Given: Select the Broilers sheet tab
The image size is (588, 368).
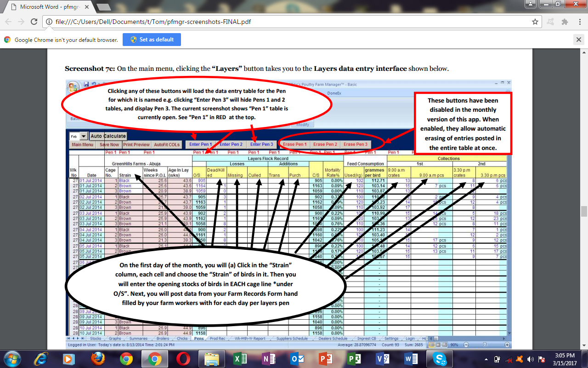Looking at the screenshot, I should (x=163, y=339).
